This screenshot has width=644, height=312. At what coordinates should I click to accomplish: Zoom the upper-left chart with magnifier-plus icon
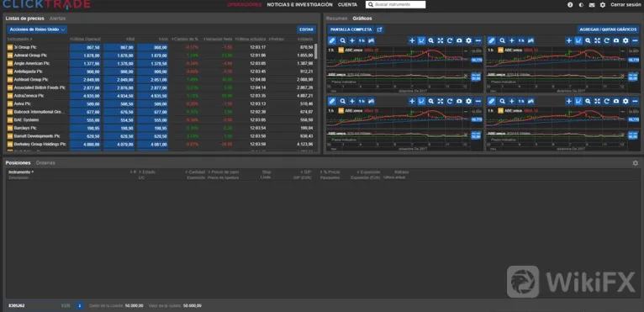[430, 40]
